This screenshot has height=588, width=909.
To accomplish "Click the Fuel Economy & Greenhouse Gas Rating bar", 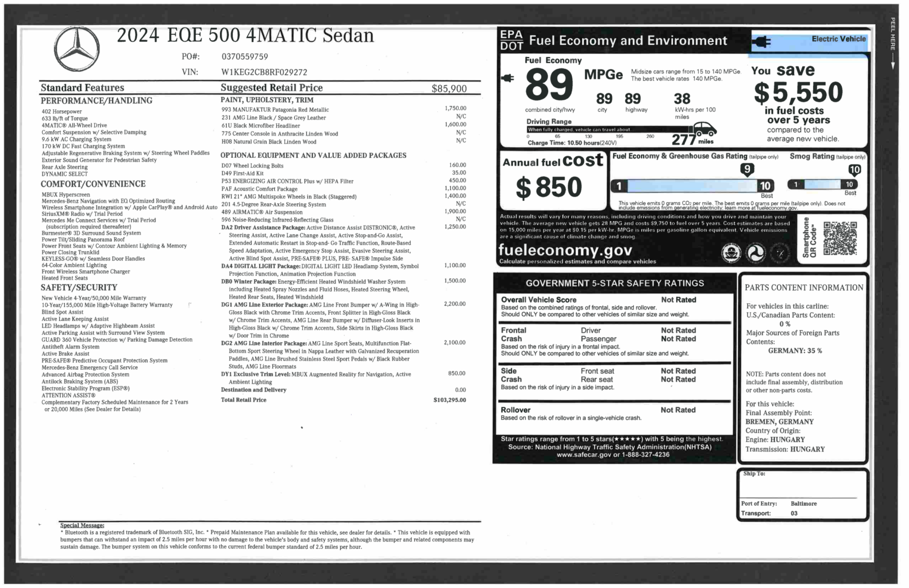I will tap(692, 185).
